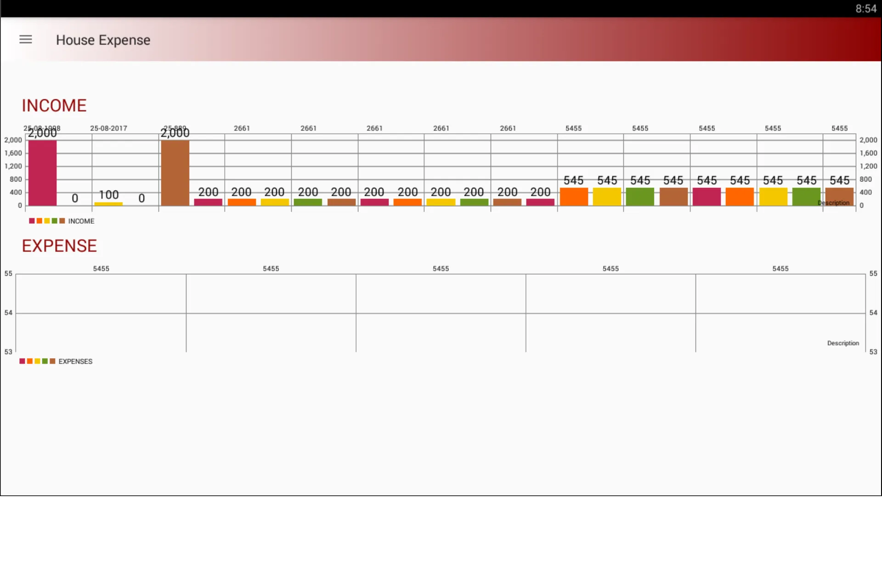Select the INCOME section heading

tap(54, 106)
